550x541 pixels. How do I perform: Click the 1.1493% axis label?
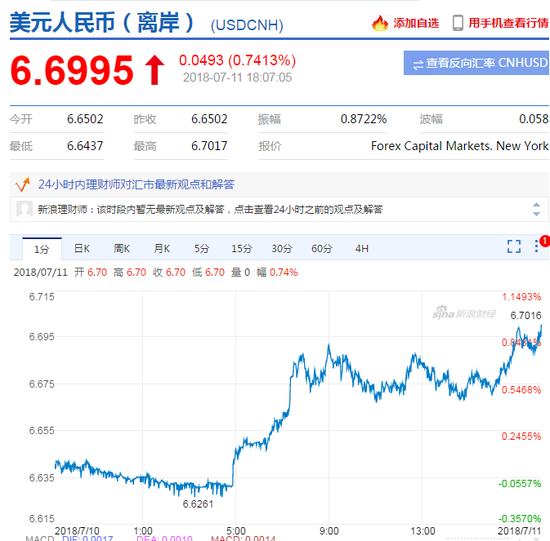point(522,297)
